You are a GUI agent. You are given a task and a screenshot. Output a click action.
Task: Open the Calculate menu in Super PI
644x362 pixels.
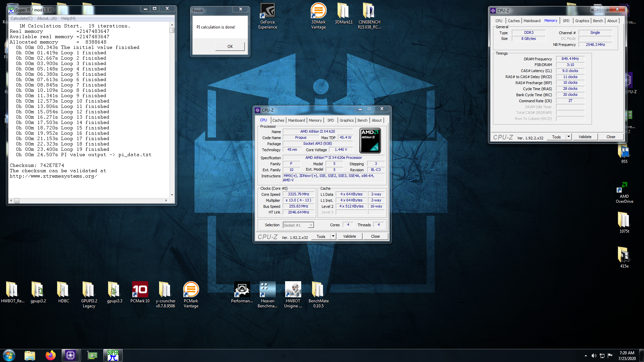[x=21, y=18]
